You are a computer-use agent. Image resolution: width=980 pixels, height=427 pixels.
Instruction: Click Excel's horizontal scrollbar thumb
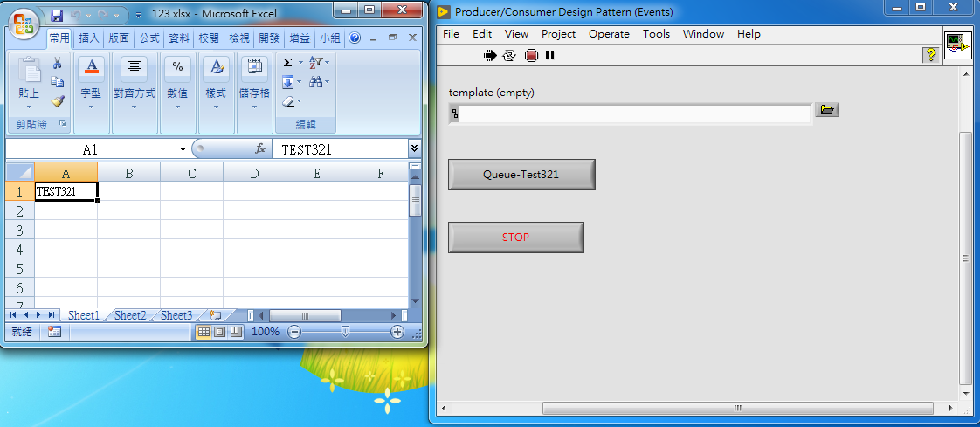305,315
